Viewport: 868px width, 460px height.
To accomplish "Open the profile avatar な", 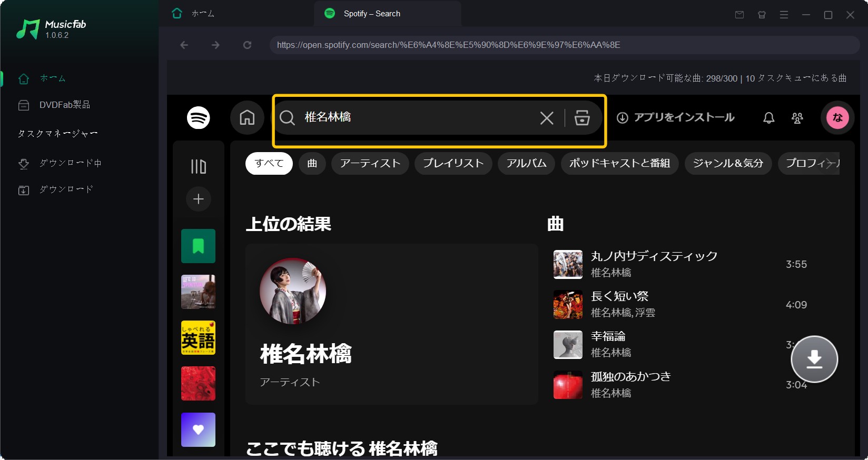I will click(837, 117).
